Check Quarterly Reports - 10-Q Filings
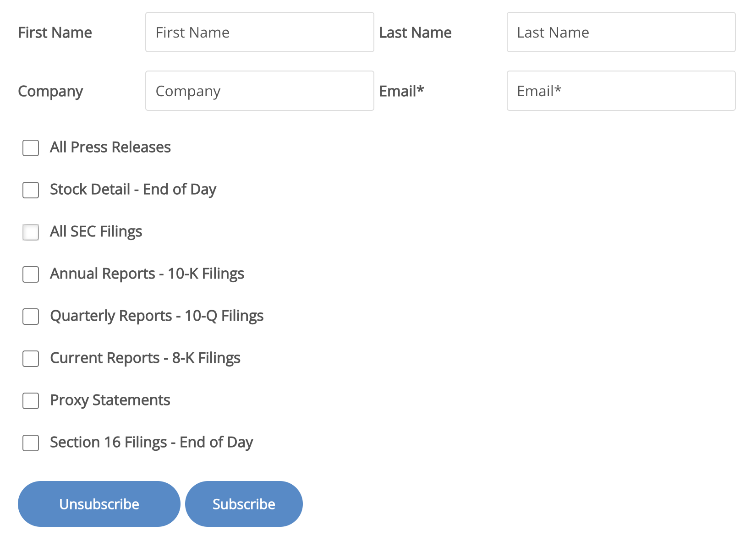 point(30,317)
